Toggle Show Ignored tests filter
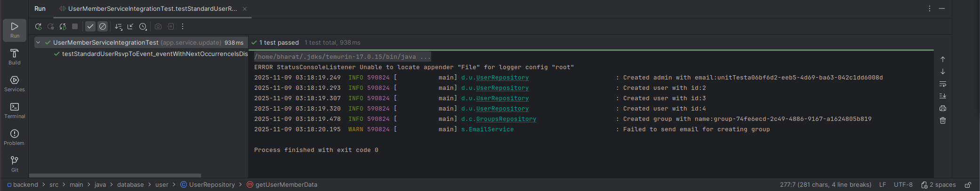 pos(103,27)
